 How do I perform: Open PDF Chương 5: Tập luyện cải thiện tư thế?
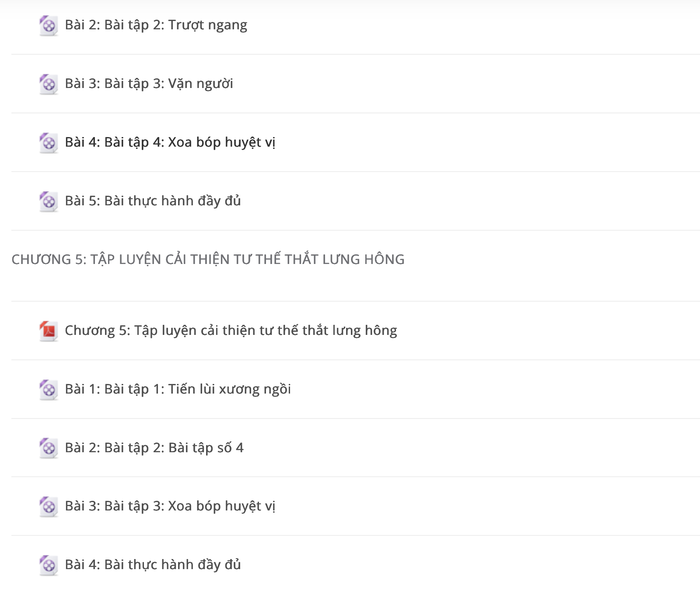coord(231,331)
